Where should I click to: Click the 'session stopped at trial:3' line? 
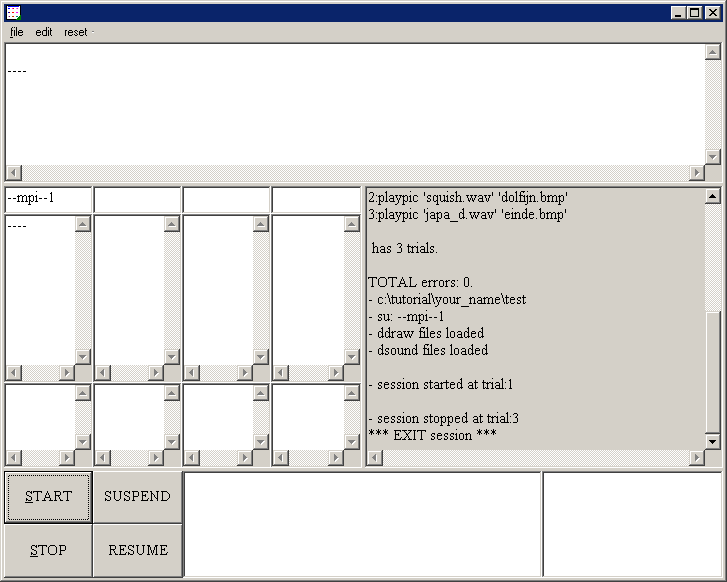pyautogui.click(x=444, y=419)
